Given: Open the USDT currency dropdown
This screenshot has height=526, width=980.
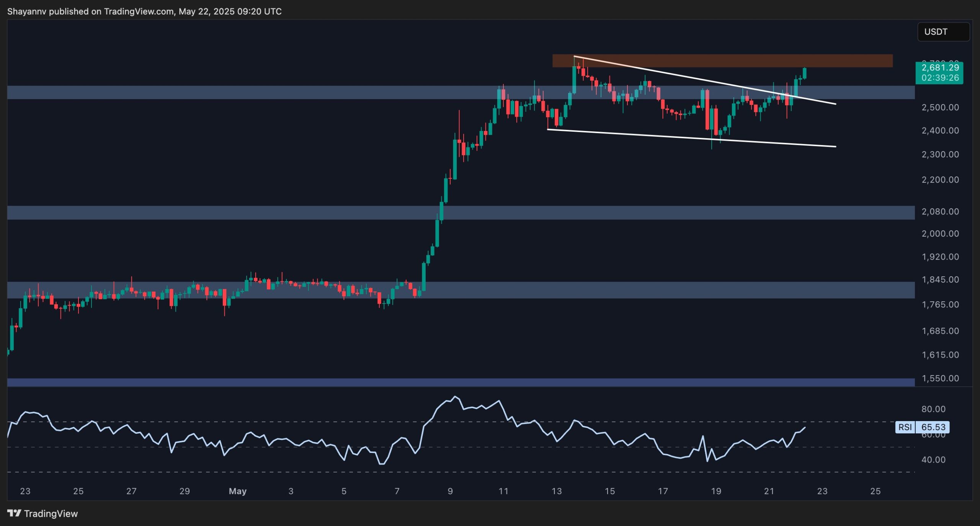Looking at the screenshot, I should 943,32.
